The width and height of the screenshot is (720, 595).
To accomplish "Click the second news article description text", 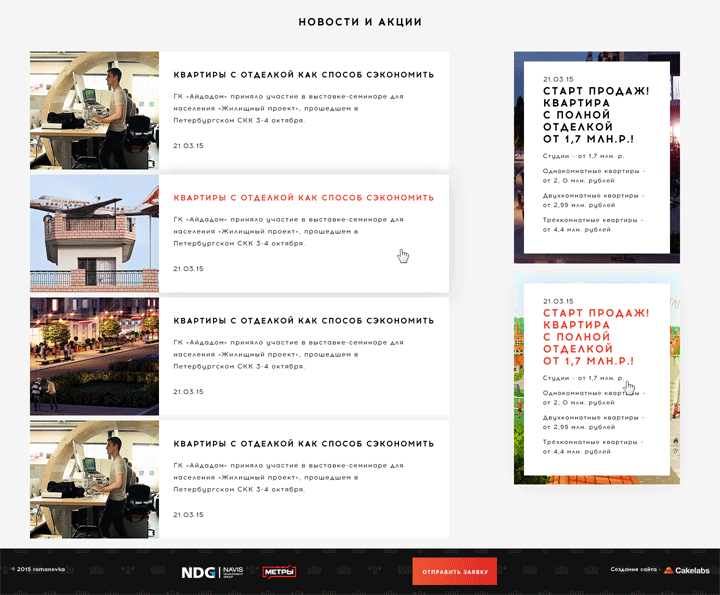I will (287, 230).
